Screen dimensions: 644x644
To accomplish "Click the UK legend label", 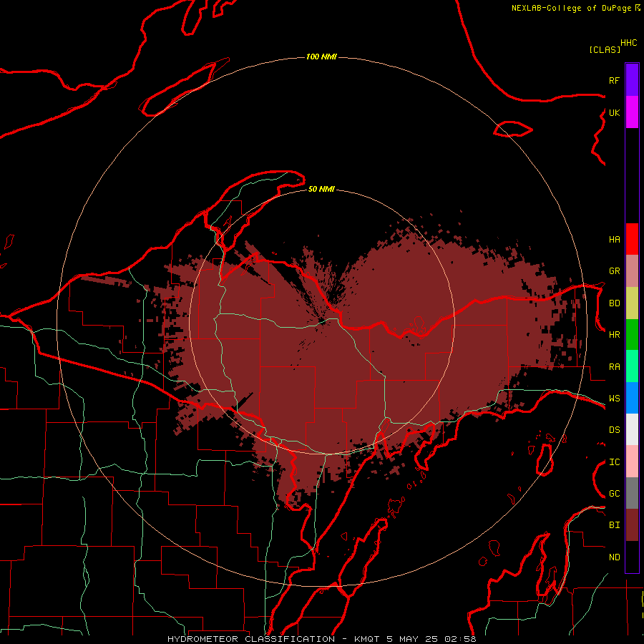I will (614, 112).
